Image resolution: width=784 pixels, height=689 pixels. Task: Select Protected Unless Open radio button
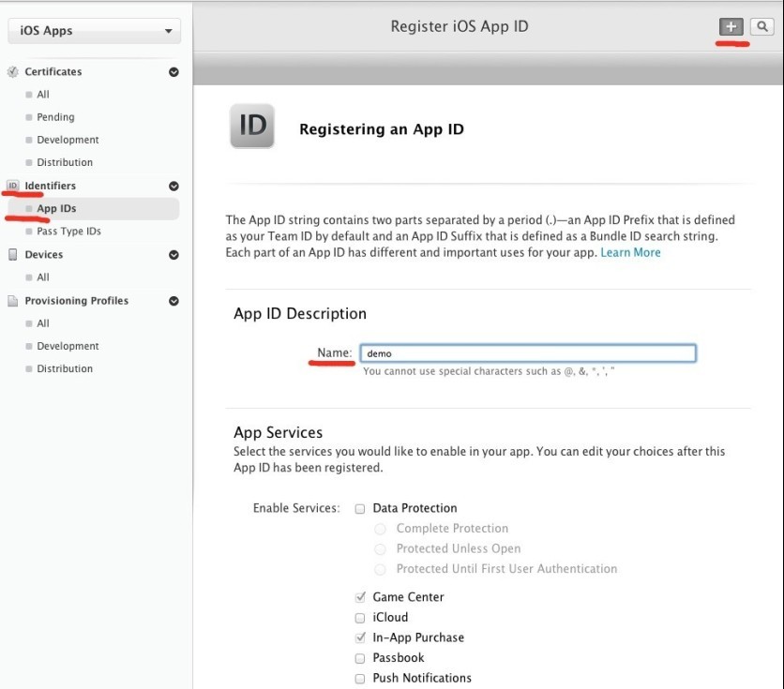pos(381,549)
